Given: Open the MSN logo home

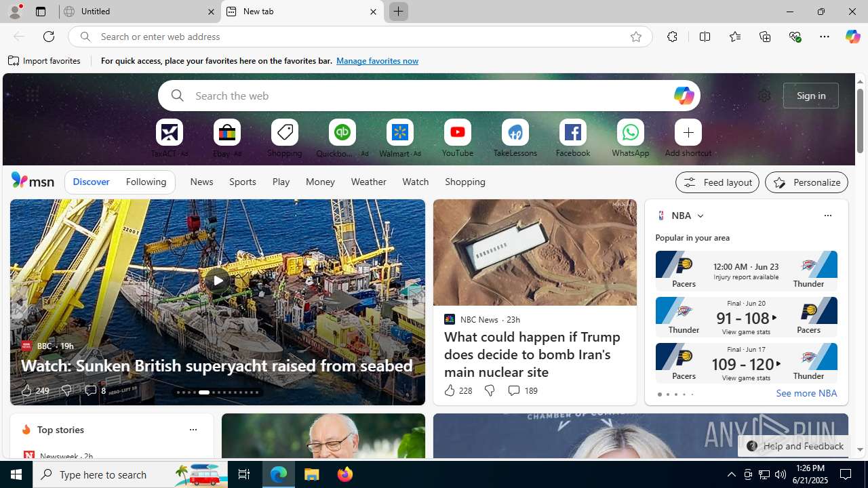Looking at the screenshot, I should coord(33,181).
